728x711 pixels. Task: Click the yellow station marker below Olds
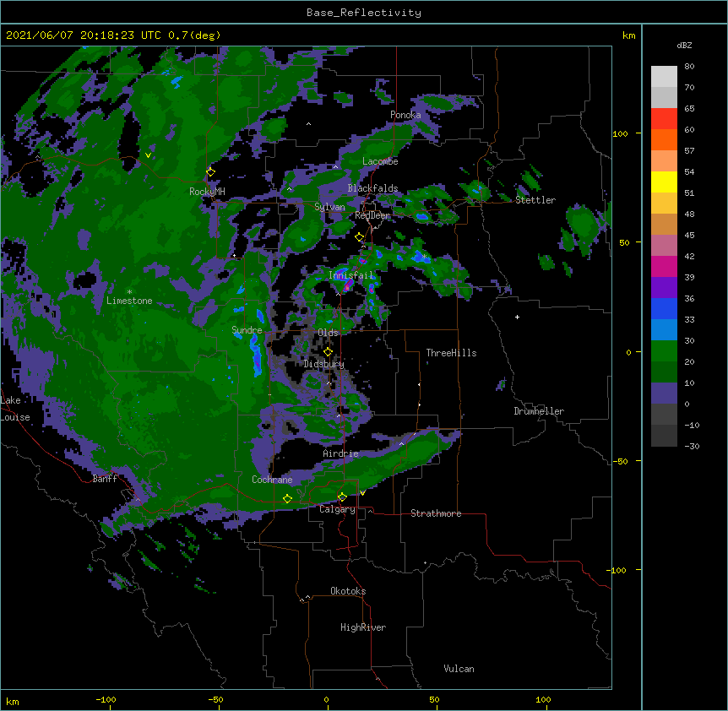pyautogui.click(x=329, y=352)
